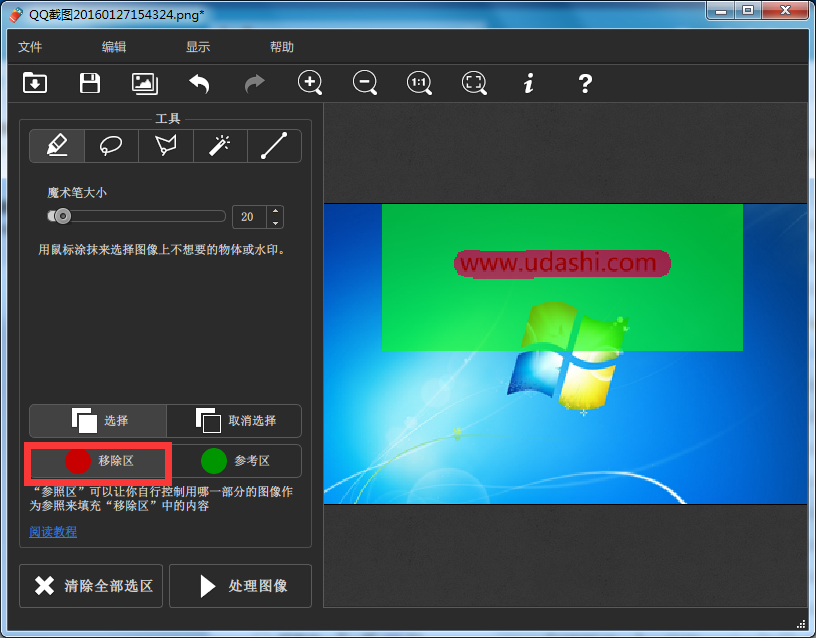
Task: Toggle the 取消选择 deselect mode
Action: (x=234, y=421)
